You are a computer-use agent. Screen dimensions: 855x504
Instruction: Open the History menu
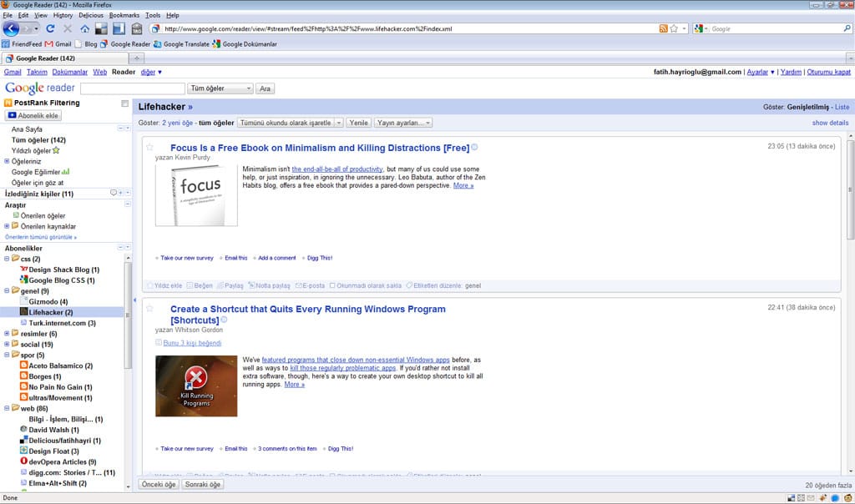pos(63,15)
